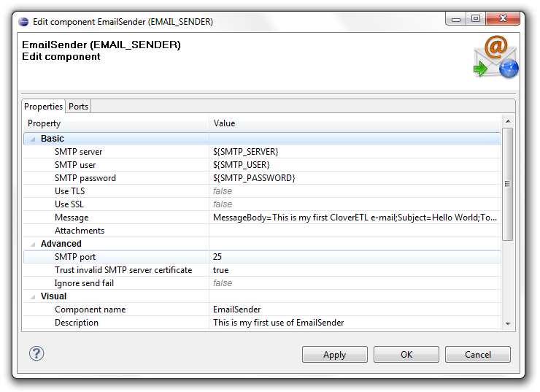The image size is (540, 392).
Task: Click the empty Attachments value cell
Action: [355, 231]
